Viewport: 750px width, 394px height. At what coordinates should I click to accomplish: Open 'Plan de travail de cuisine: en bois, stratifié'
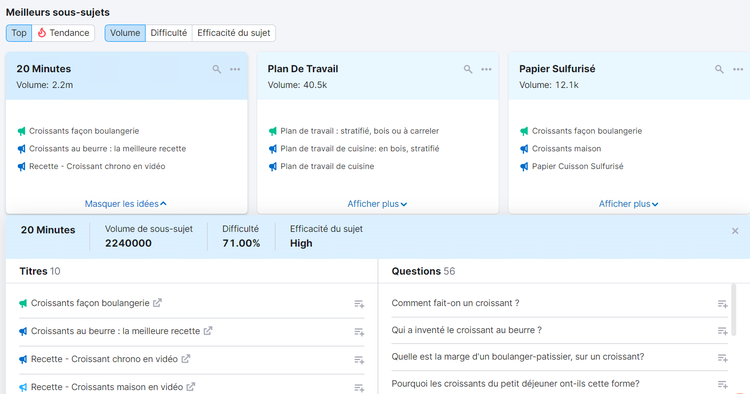pyautogui.click(x=360, y=149)
